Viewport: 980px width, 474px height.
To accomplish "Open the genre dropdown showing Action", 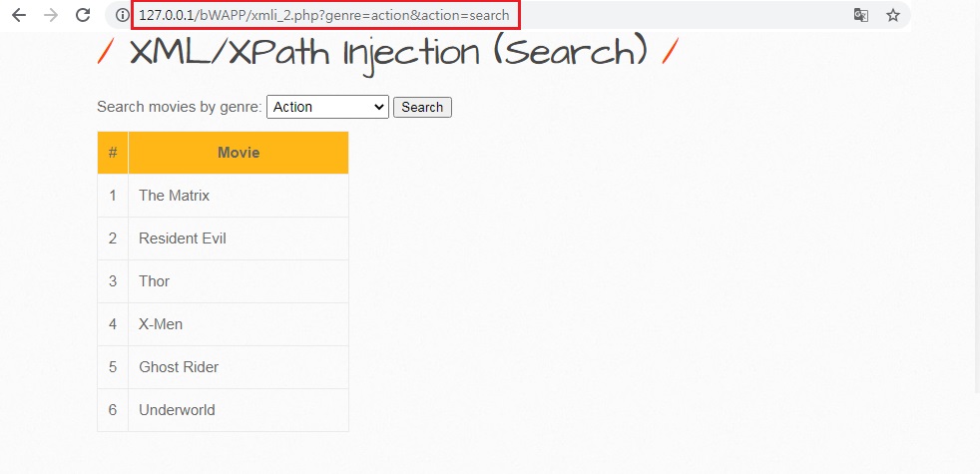I will [x=327, y=107].
